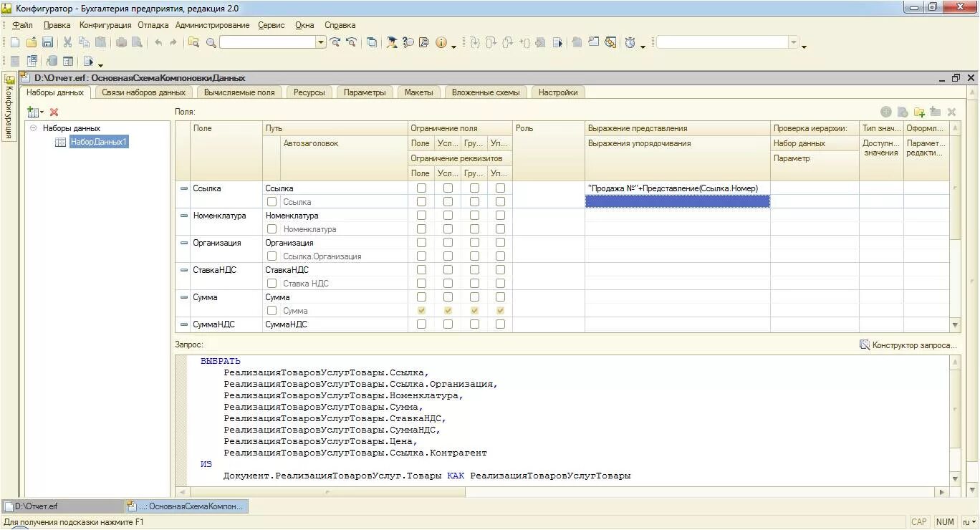Image resolution: width=980 pixels, height=530 pixels.
Task: Switch to the Вычисляемые поля tab
Action: (239, 92)
